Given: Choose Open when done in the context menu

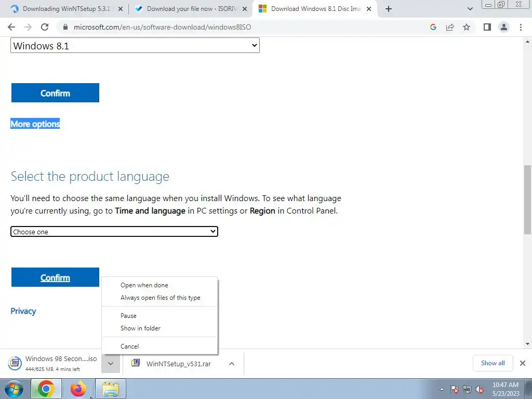Looking at the screenshot, I should point(159,285).
